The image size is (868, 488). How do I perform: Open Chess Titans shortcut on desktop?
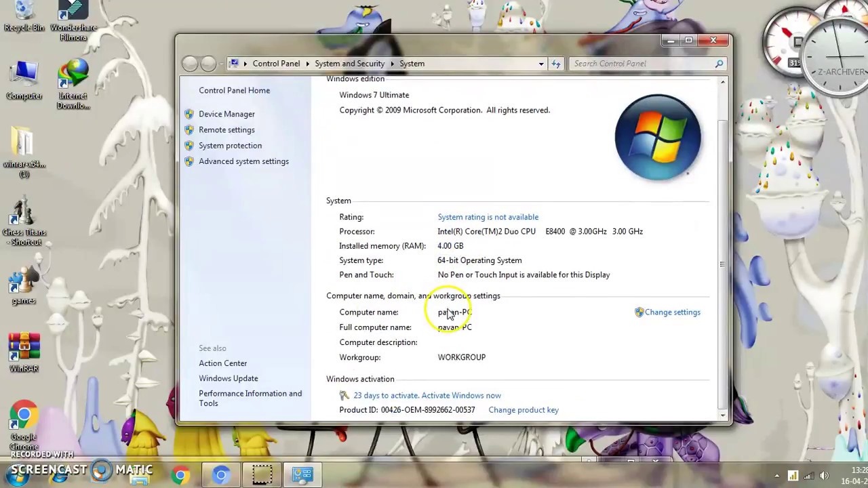click(24, 222)
